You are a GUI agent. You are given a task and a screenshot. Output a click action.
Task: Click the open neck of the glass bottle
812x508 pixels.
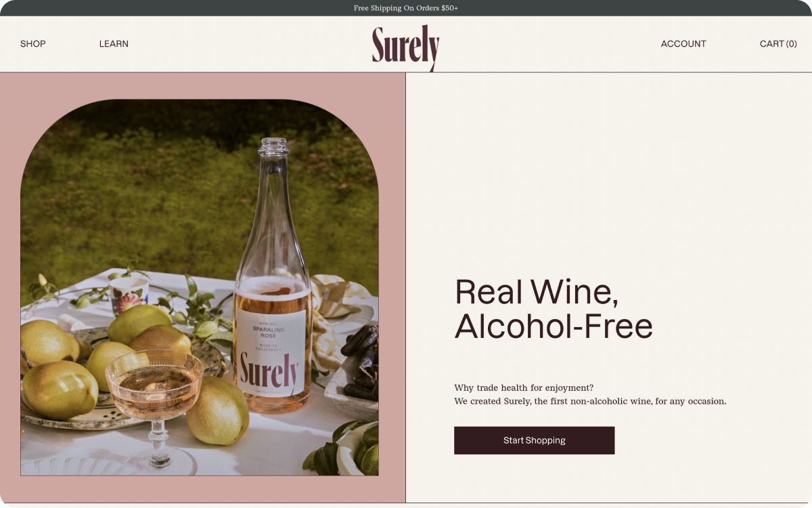[273, 146]
